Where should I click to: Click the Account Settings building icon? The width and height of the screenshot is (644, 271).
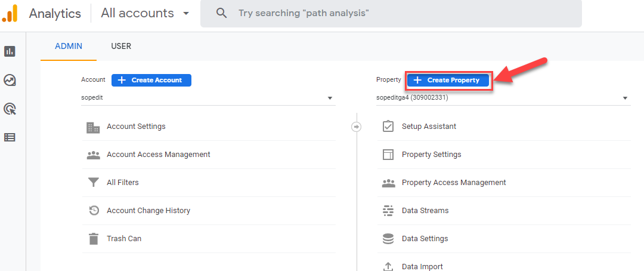(93, 127)
